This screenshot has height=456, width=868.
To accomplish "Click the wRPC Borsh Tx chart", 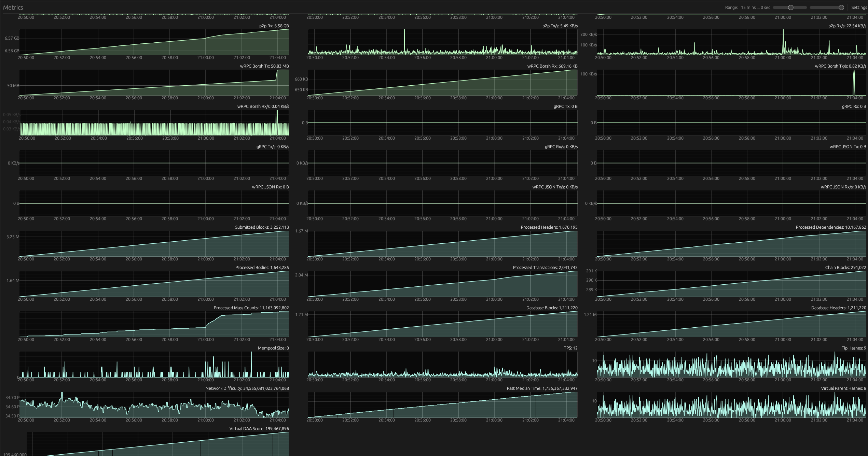I will pyautogui.click(x=154, y=83).
